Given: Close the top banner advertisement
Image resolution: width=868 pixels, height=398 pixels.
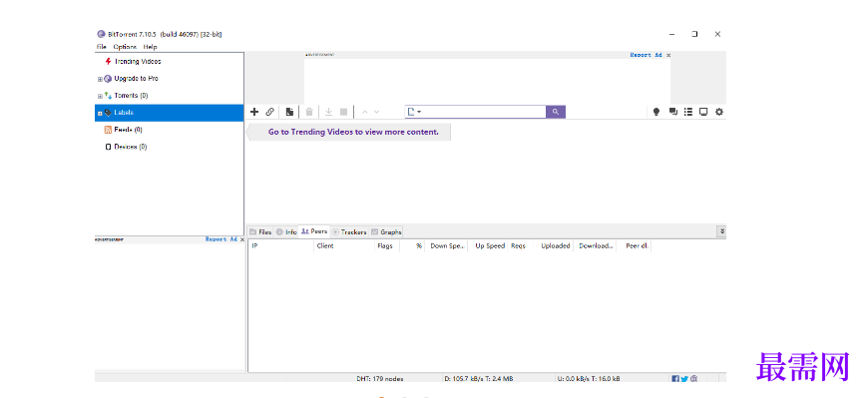Looking at the screenshot, I should [x=668, y=55].
